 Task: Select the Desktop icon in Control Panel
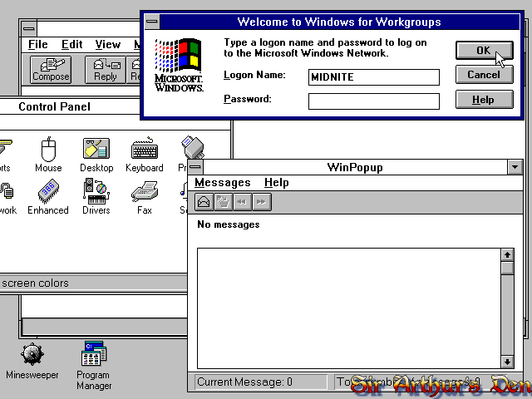point(96,155)
